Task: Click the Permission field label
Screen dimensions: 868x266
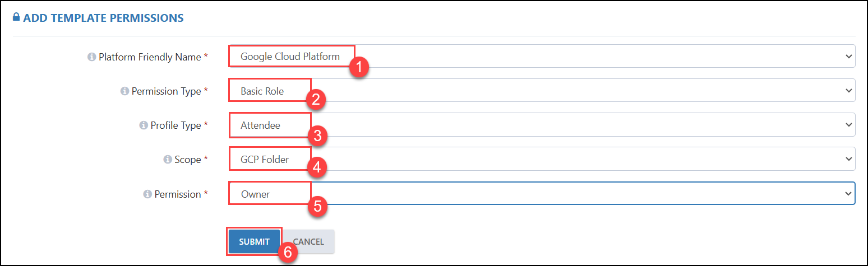Action: point(177,194)
